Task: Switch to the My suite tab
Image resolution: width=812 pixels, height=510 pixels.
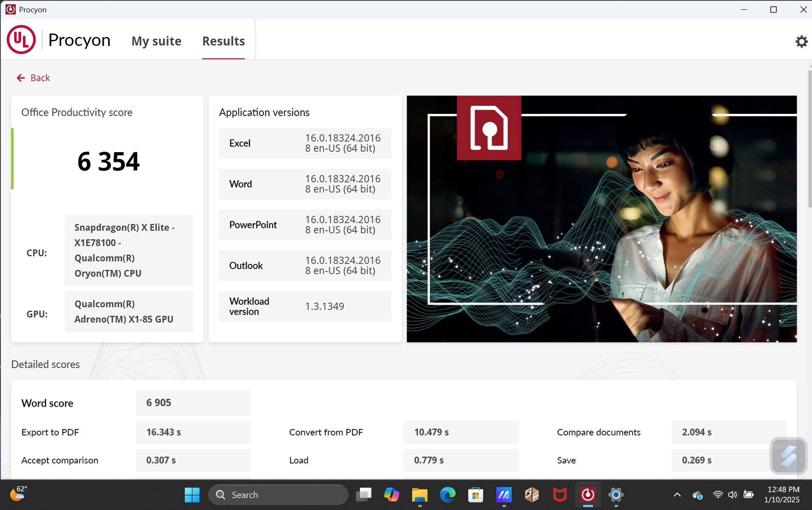Action: [x=156, y=41]
